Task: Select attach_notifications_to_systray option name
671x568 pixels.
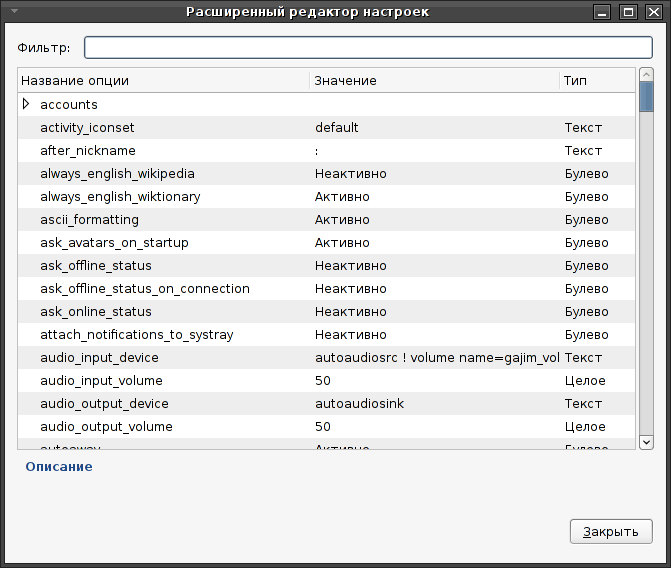Action: (x=137, y=335)
